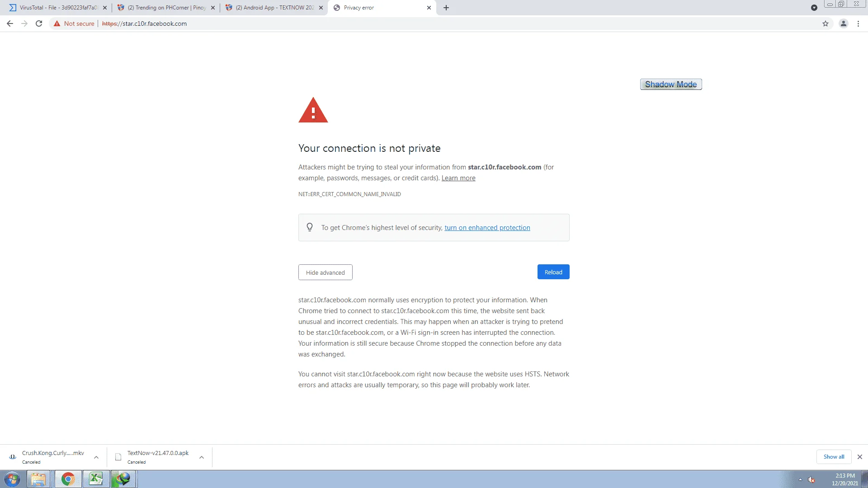Close the Android App TEXTNOW tab
Screen dimensions: 868x488
coord(321,8)
